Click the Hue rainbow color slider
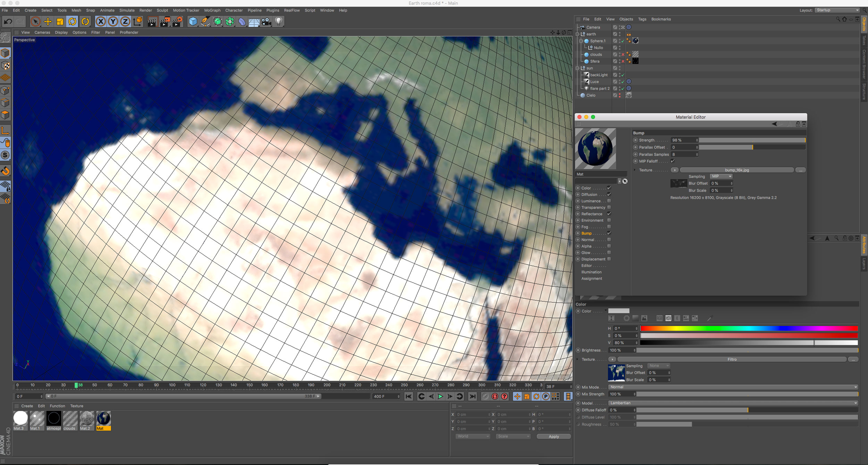Screen dimensions: 868x465 point(749,328)
